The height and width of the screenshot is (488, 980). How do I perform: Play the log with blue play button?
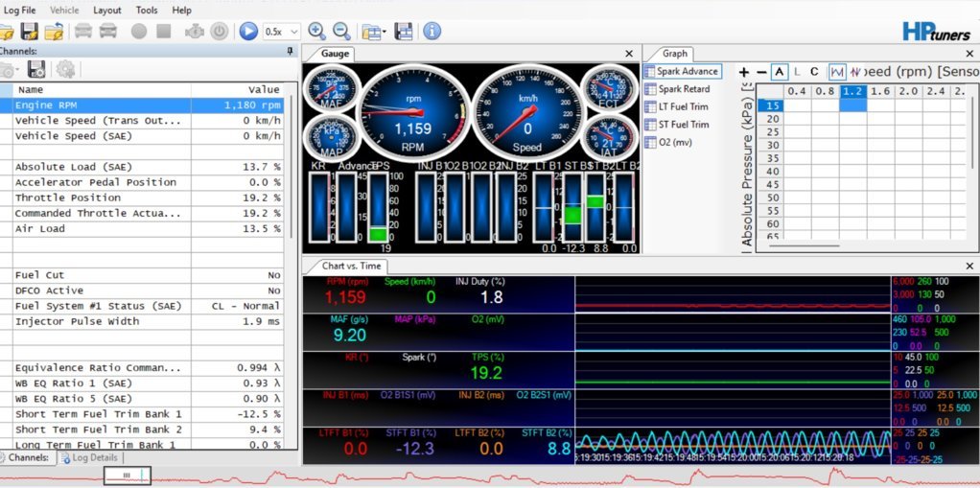coord(248,32)
